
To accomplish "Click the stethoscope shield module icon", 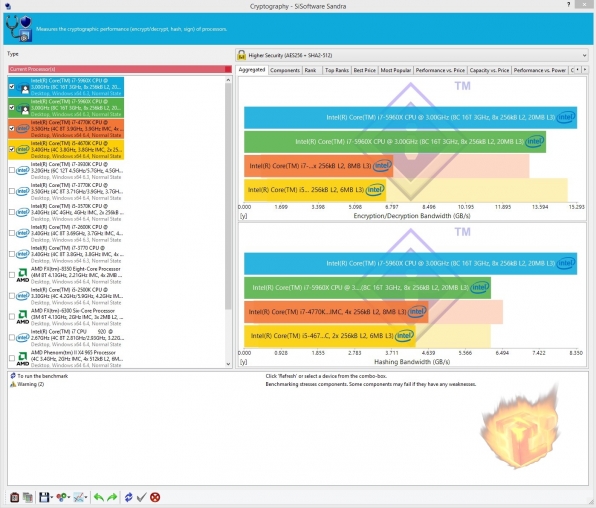I will 19,29.
